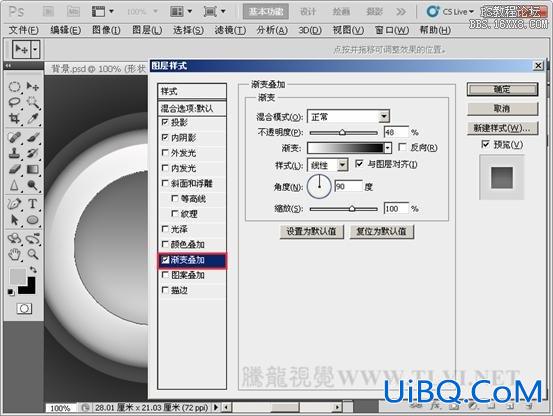The width and height of the screenshot is (553, 416).
Task: Enable the 斜面和浮雕 bevel checkbox
Action: coord(165,183)
